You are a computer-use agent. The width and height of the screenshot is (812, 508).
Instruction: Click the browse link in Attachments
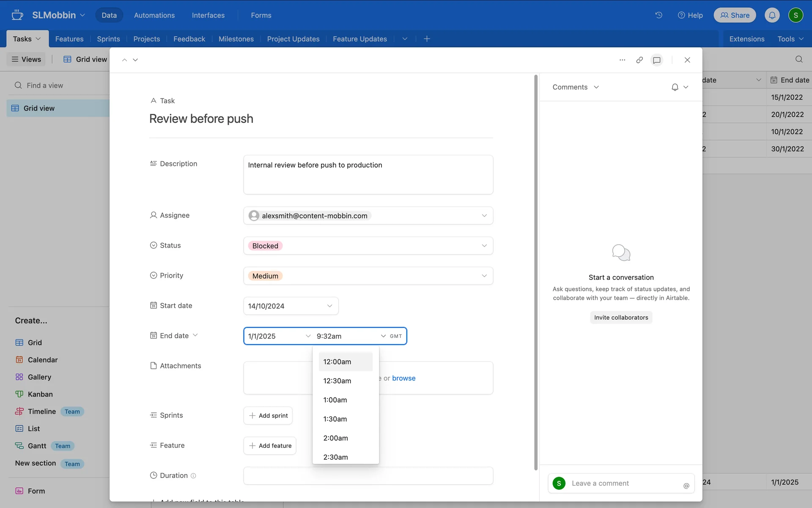403,378
